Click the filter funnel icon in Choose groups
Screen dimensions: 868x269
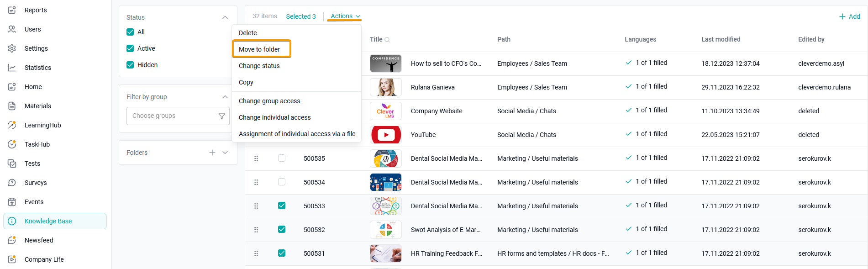coord(222,116)
